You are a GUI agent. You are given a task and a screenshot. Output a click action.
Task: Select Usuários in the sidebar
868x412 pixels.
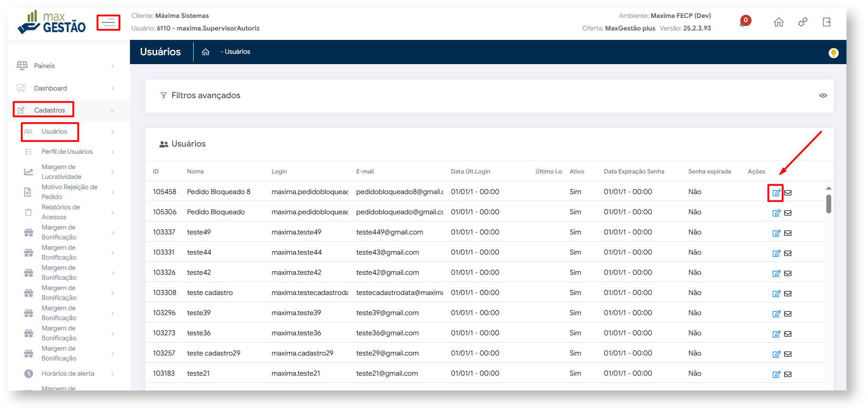point(54,131)
